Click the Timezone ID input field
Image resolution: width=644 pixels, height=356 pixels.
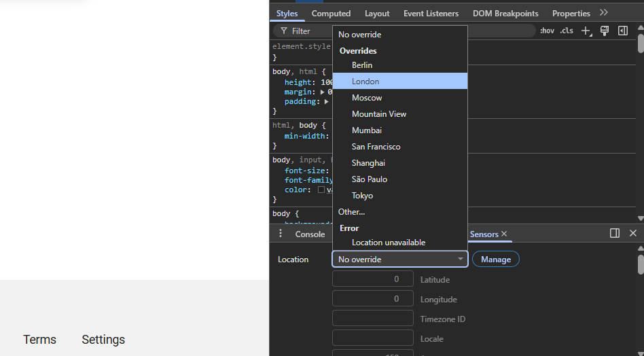coord(373,318)
